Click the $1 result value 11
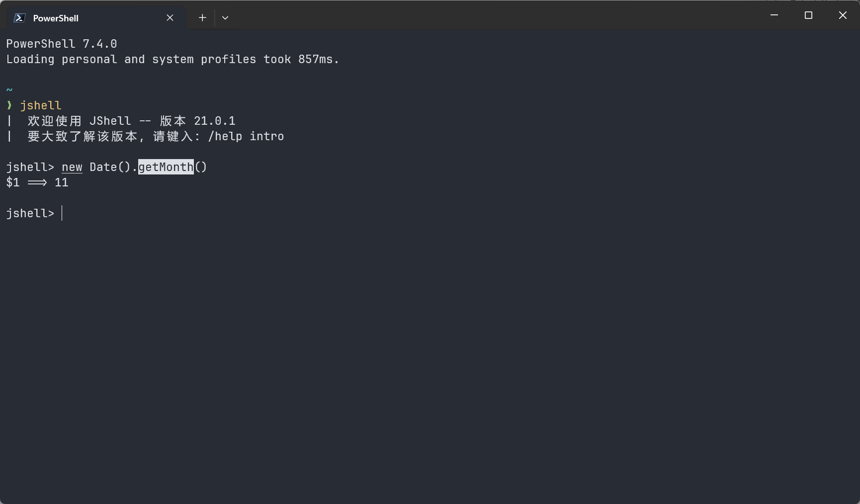 click(61, 182)
